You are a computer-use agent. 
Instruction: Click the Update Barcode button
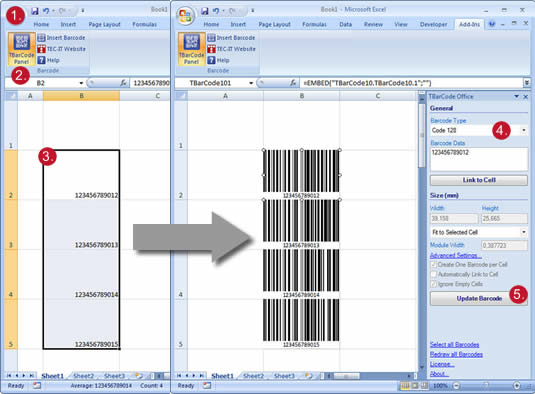click(x=479, y=298)
